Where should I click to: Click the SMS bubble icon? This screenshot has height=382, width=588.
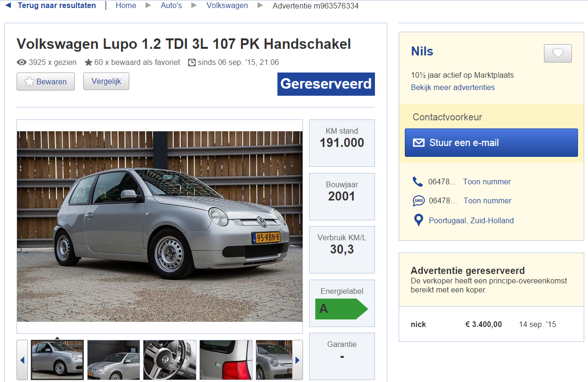point(419,201)
